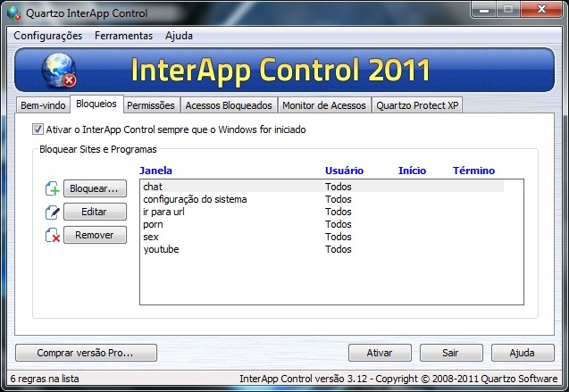Click the add-block icon beside Bloquear
Viewport: 569px width, 392px height.
tap(53, 188)
